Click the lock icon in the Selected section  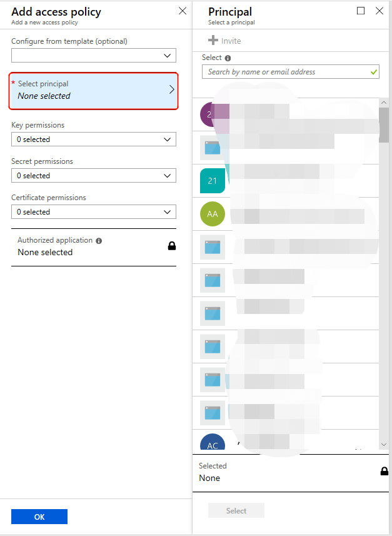pos(384,471)
